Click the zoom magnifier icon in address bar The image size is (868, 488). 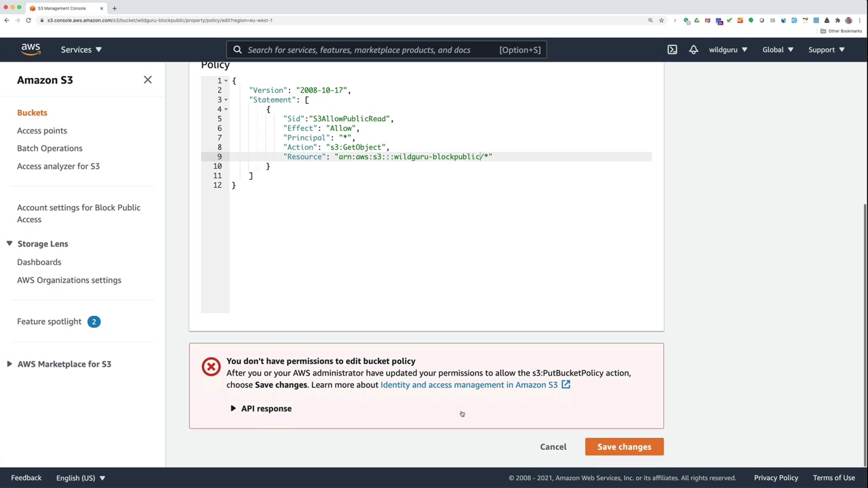coord(650,20)
